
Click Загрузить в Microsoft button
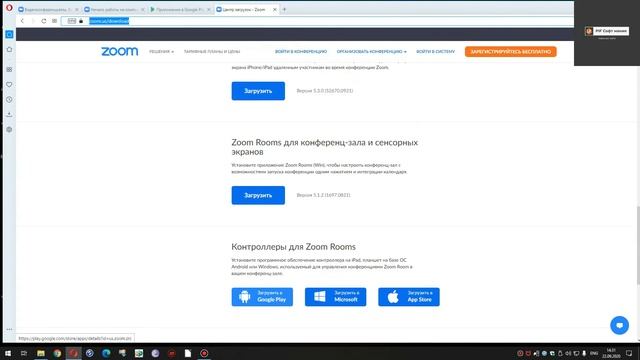tap(336, 297)
